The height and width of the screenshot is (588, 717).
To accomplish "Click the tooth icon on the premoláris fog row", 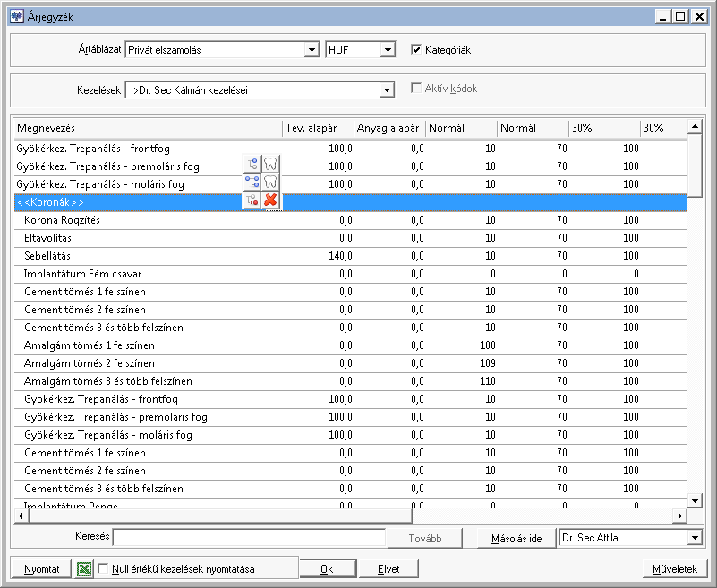I will coord(270,164).
